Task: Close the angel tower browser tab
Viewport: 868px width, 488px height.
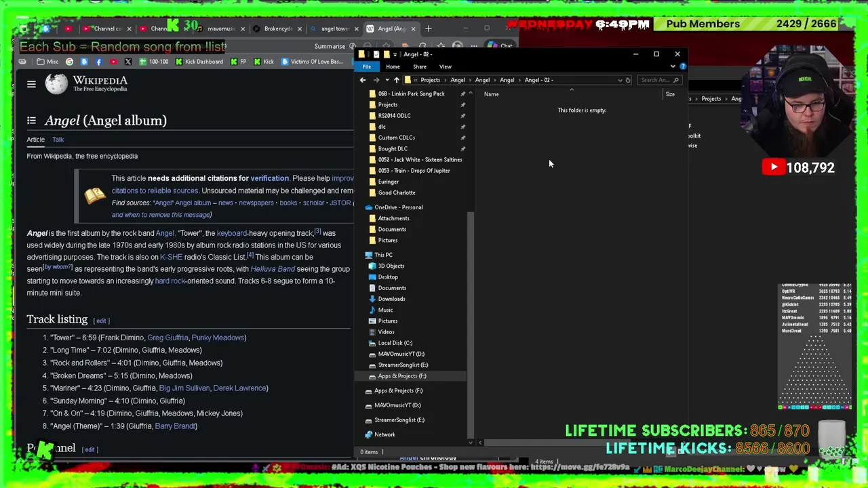Action: point(357,28)
